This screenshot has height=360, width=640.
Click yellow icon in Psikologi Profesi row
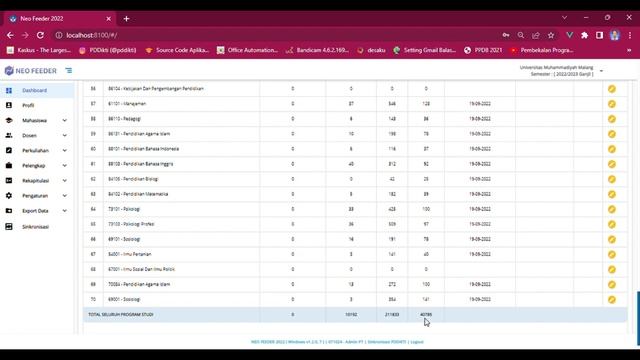pyautogui.click(x=611, y=224)
